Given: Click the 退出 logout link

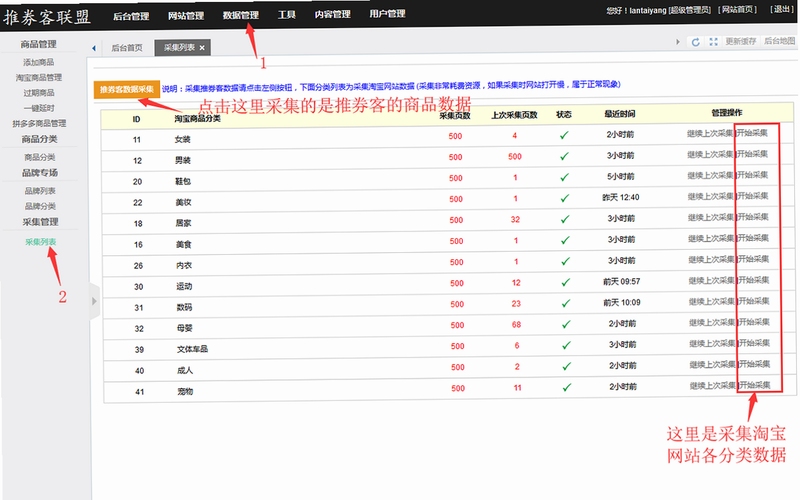Looking at the screenshot, I should tap(782, 9).
